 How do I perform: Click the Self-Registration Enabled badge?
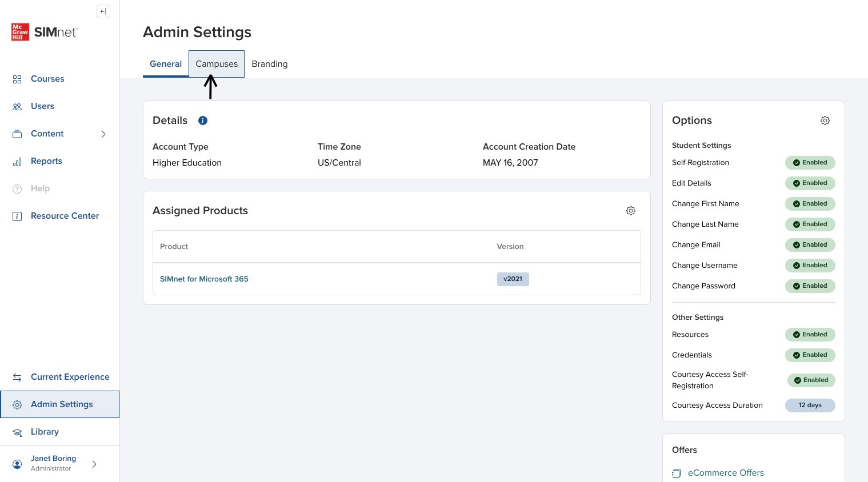(810, 163)
